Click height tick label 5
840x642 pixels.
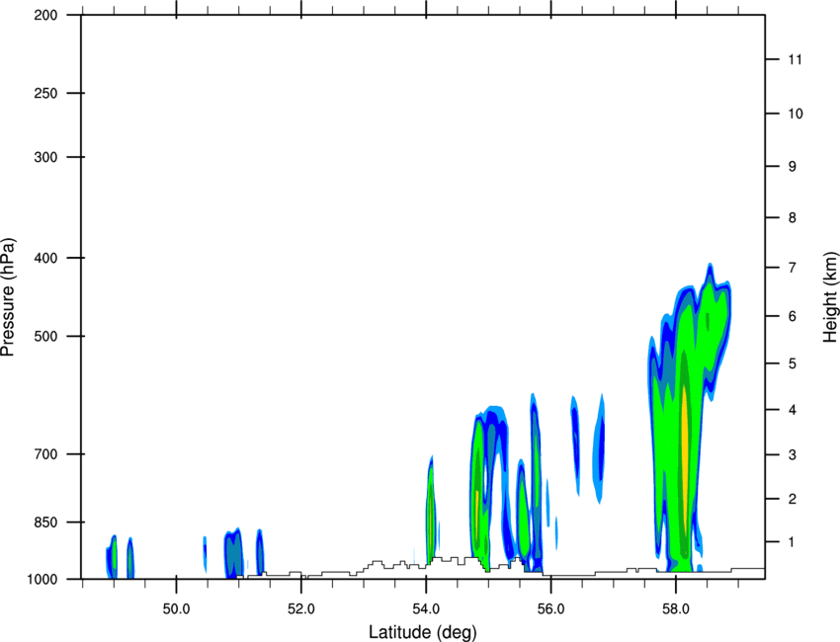point(793,363)
